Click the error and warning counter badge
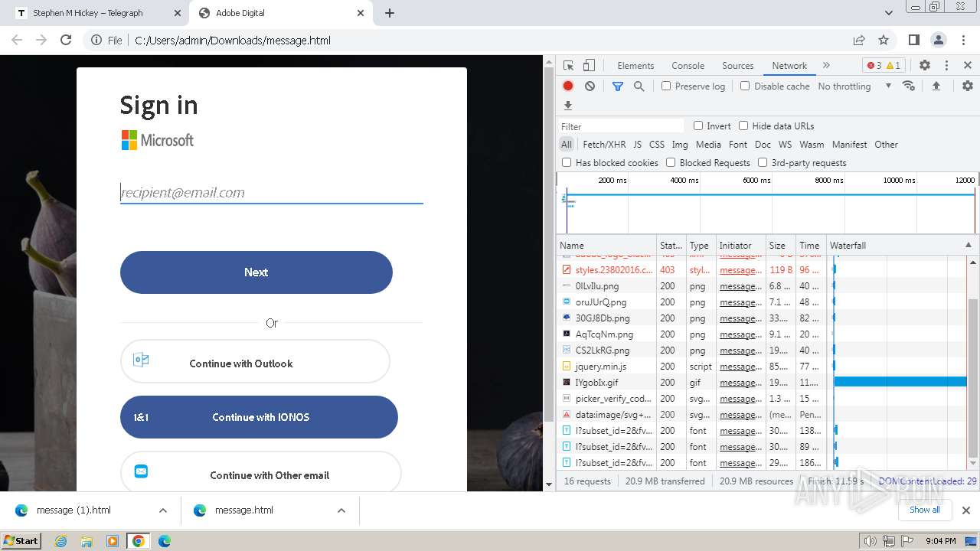The height and width of the screenshot is (551, 980). pyautogui.click(x=884, y=66)
